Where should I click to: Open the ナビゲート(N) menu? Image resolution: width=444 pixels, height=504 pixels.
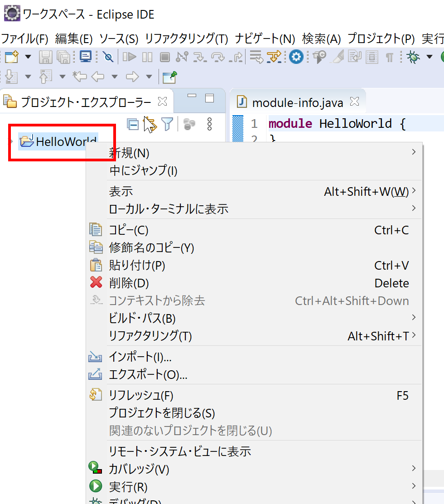[x=265, y=39]
